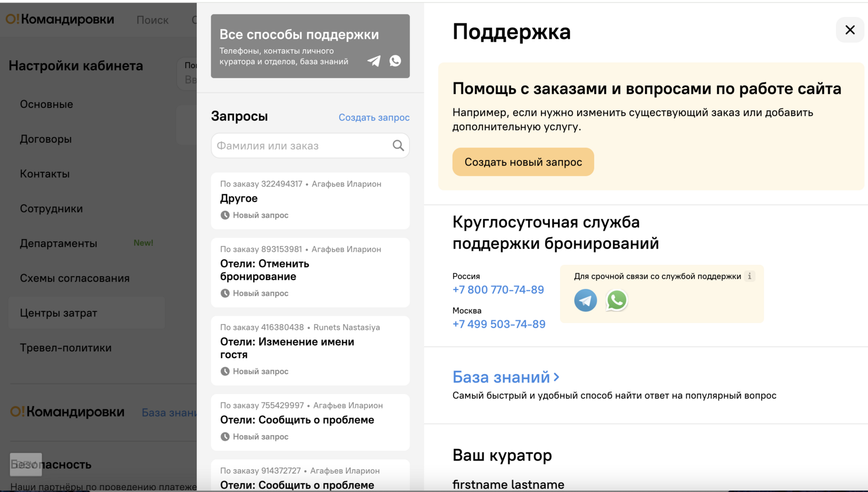The width and height of the screenshot is (868, 492).
Task: Select Сотрудники in settings sidebar
Action: (51, 209)
